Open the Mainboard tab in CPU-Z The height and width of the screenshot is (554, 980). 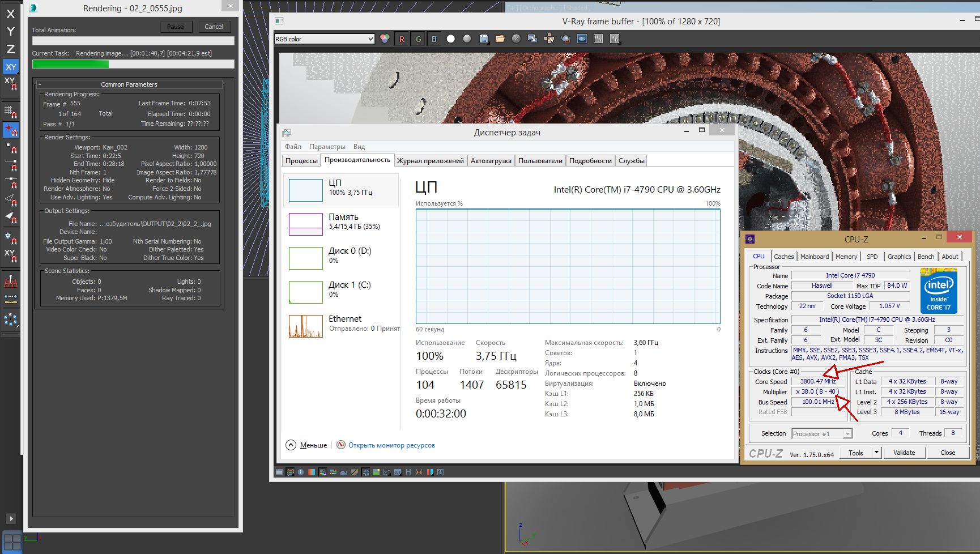(814, 257)
